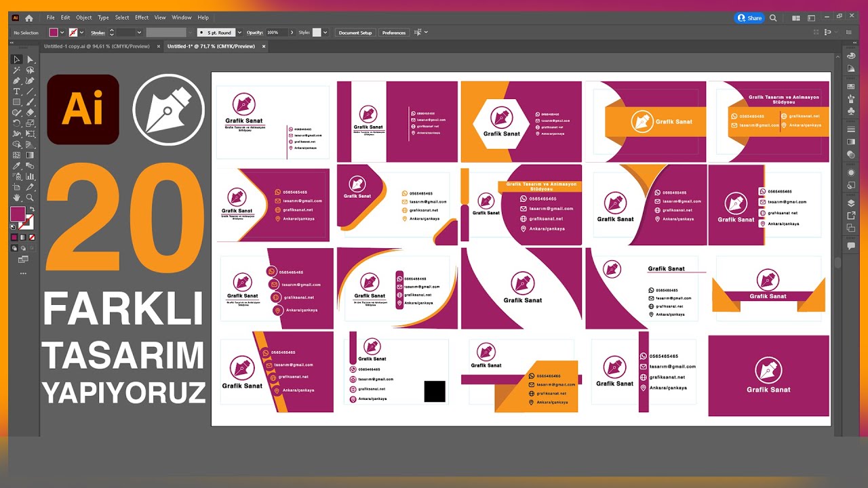Set paint mode to Gradient

click(22, 238)
